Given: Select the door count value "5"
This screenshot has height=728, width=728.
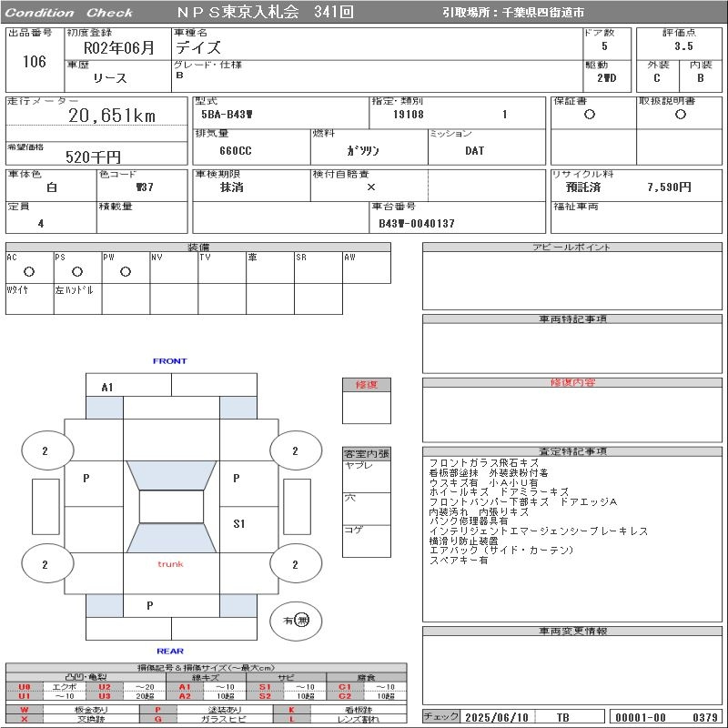Looking at the screenshot, I should pyautogui.click(x=604, y=46).
